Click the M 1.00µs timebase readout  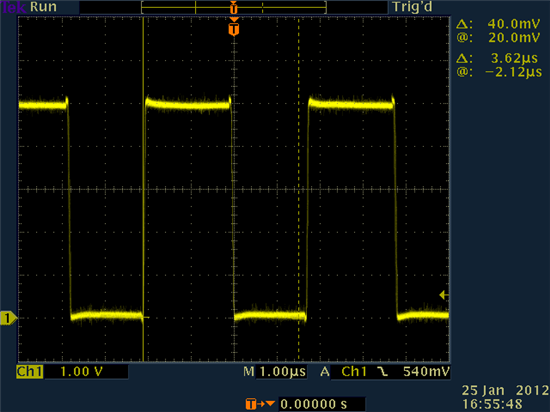click(x=275, y=372)
